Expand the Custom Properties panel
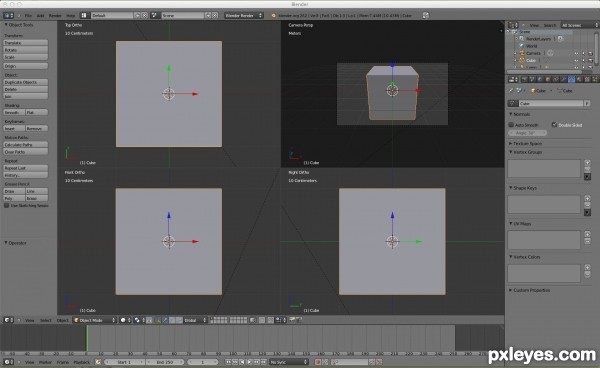 pyautogui.click(x=510, y=290)
